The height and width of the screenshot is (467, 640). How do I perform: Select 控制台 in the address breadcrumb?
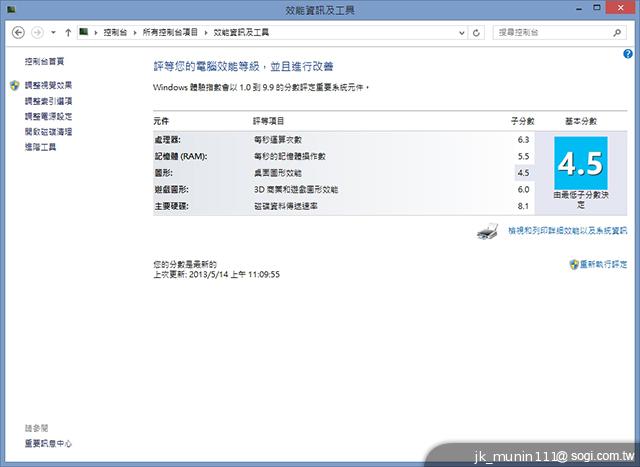tap(115, 32)
